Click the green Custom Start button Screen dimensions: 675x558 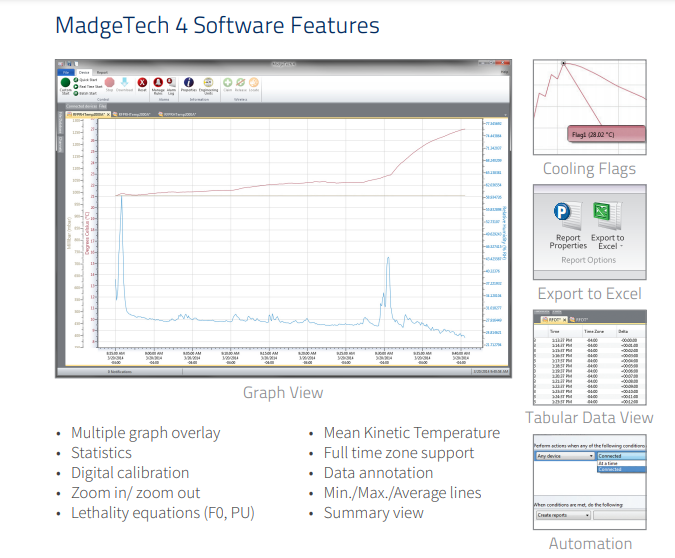[65, 82]
